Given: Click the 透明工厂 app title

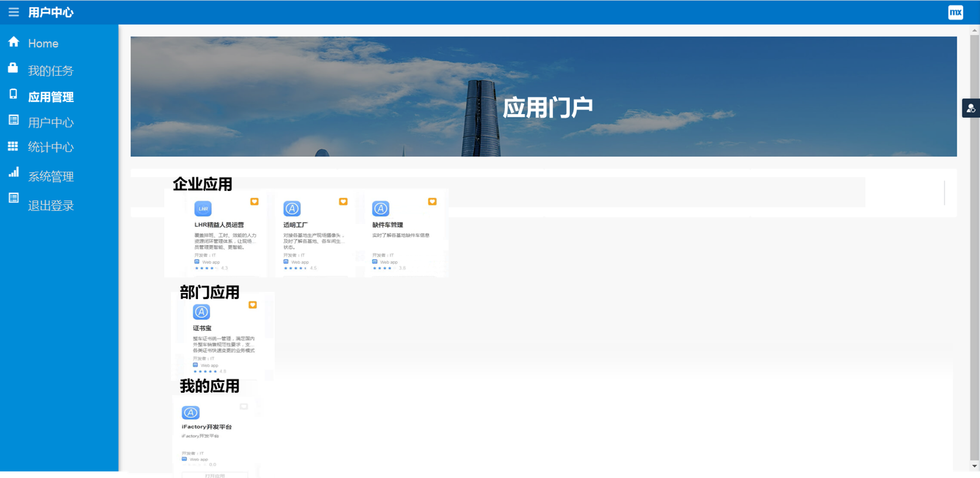Looking at the screenshot, I should pos(296,225).
